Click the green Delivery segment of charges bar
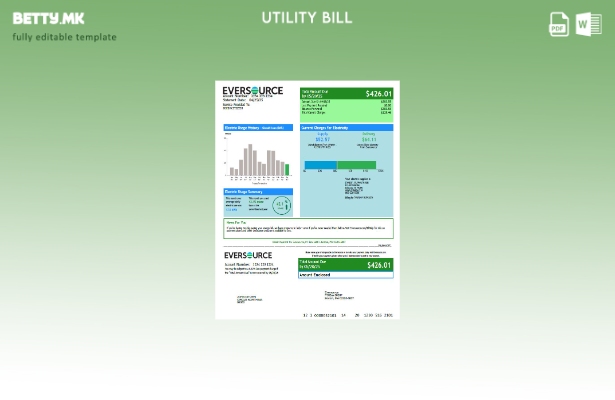Screen dimensions: 615x400 pos(356,165)
